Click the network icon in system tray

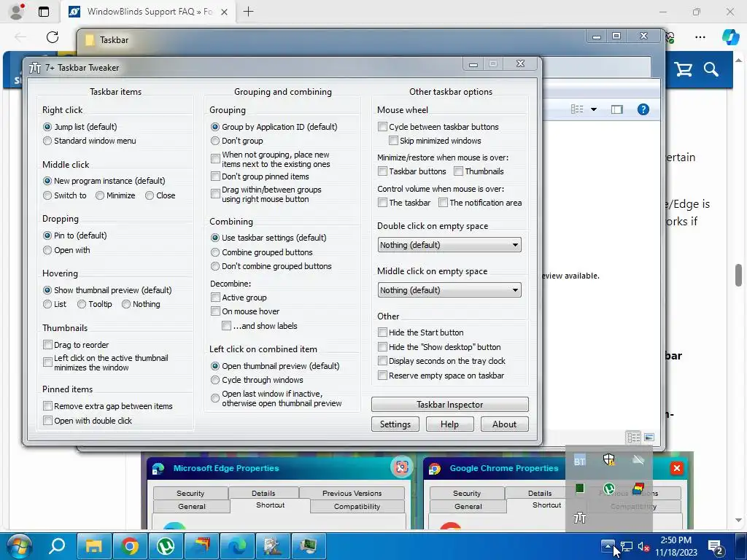click(626, 547)
